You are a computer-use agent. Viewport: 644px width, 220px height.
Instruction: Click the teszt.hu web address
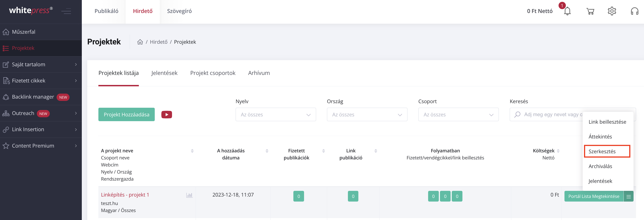point(109,203)
